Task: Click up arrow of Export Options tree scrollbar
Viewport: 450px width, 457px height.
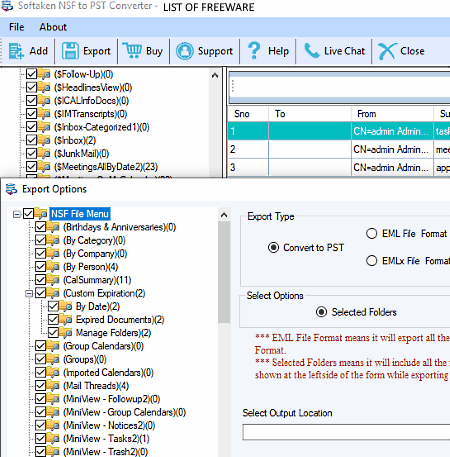Action: click(x=224, y=215)
